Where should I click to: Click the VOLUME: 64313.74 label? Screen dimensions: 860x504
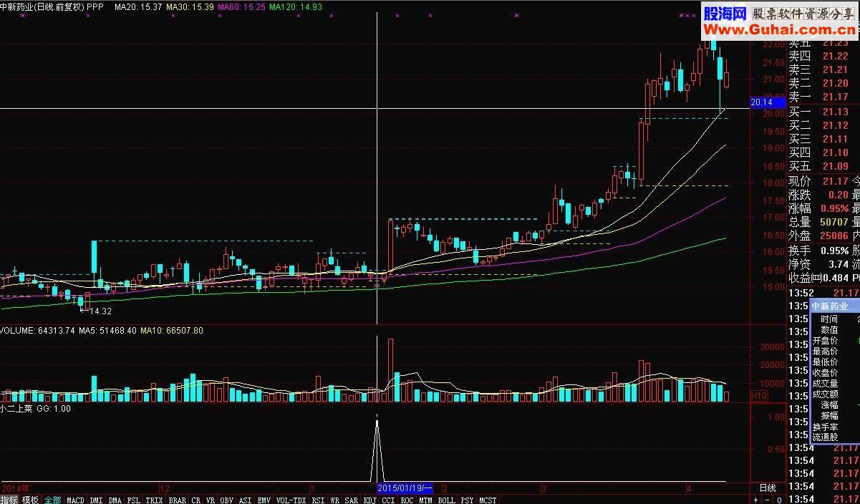[x=38, y=331]
